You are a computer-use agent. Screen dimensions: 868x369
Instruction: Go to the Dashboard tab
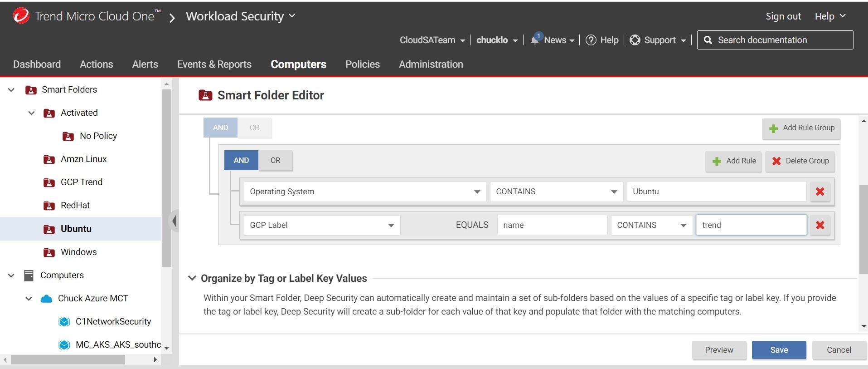(x=37, y=64)
